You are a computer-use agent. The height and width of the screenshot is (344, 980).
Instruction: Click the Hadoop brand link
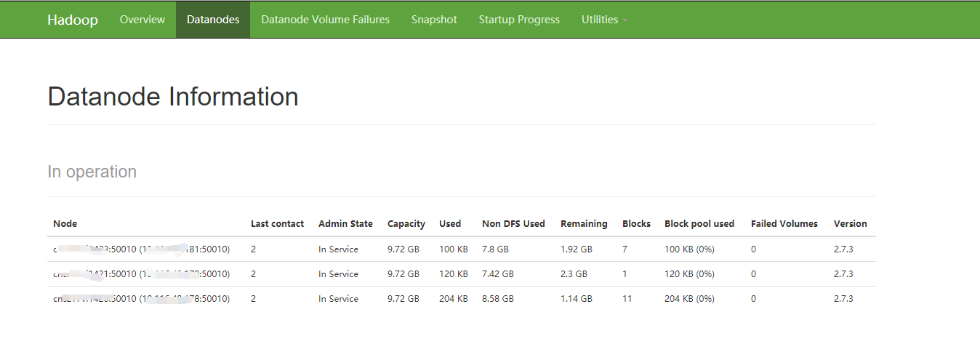pos(73,20)
